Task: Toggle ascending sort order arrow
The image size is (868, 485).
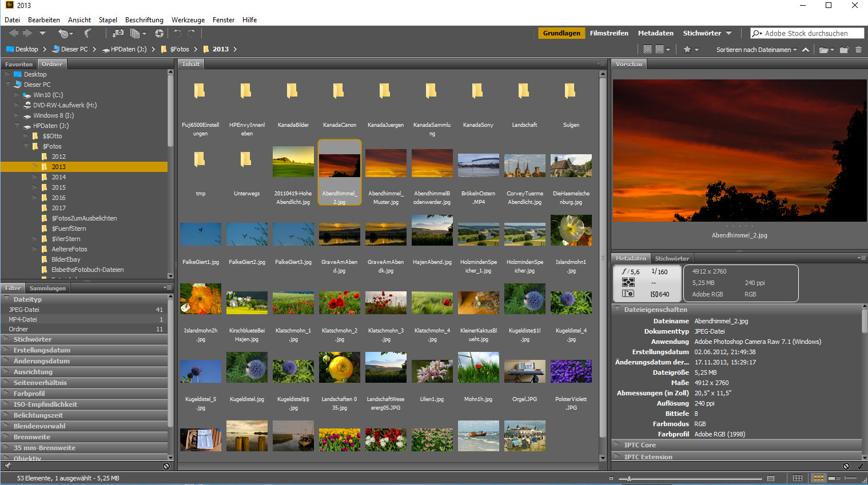Action: (x=806, y=50)
